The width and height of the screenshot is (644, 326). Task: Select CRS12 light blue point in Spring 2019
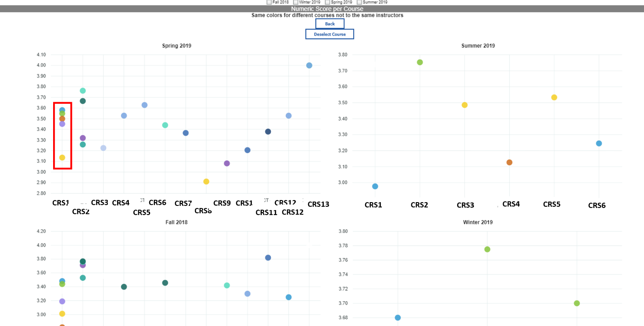point(289,116)
